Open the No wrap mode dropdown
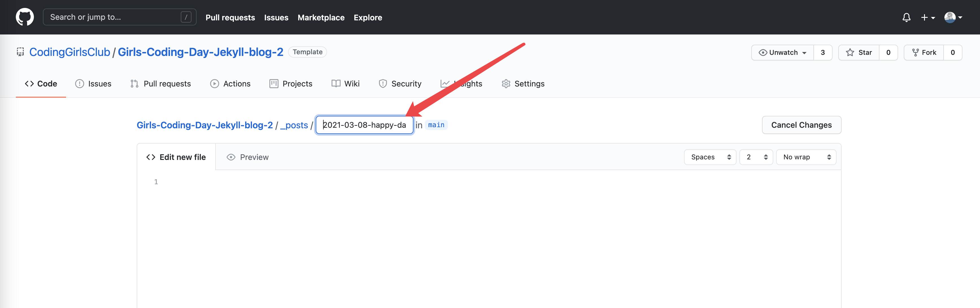 pyautogui.click(x=806, y=157)
